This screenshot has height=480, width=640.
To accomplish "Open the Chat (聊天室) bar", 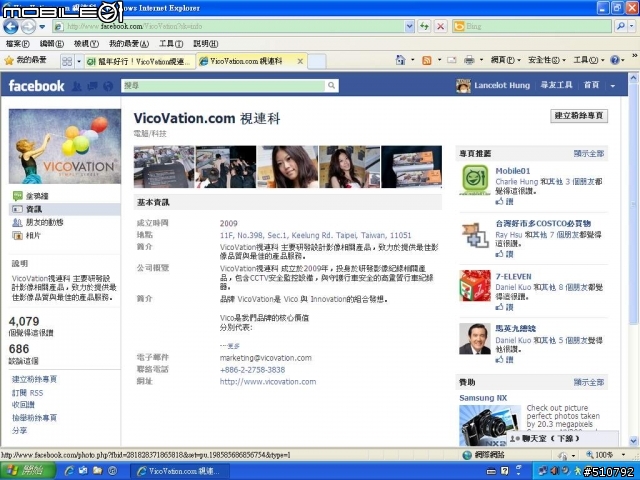I will [562, 439].
